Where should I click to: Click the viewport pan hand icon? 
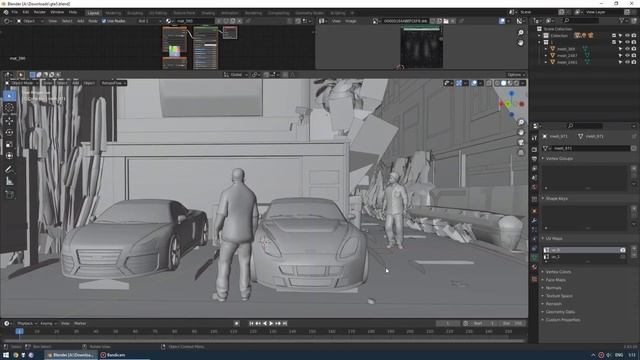[521, 132]
